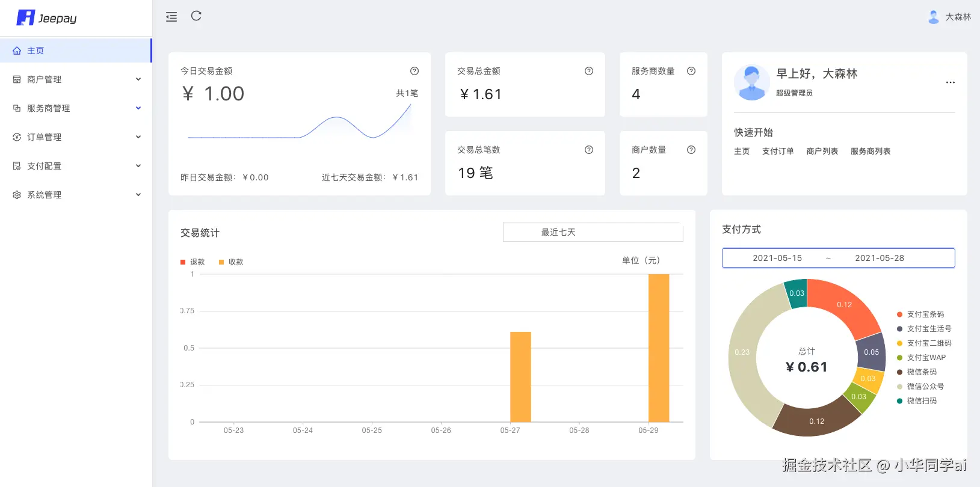This screenshot has height=487, width=980.
Task: Show help tooltip for 交易总笔数
Action: 589,150
